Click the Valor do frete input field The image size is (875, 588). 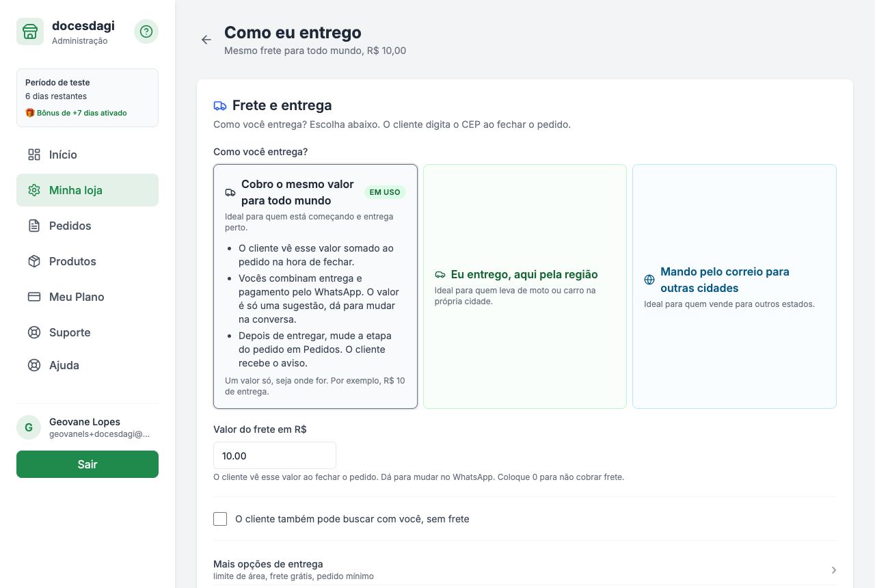(275, 455)
